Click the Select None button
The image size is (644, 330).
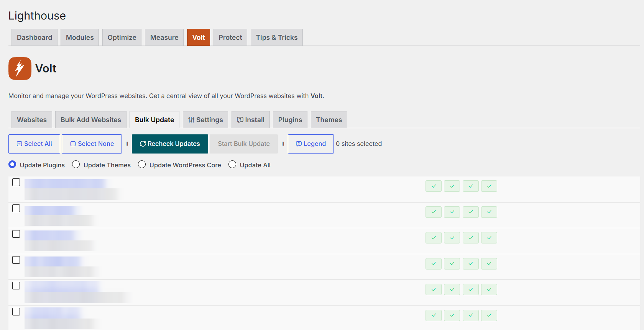point(92,144)
